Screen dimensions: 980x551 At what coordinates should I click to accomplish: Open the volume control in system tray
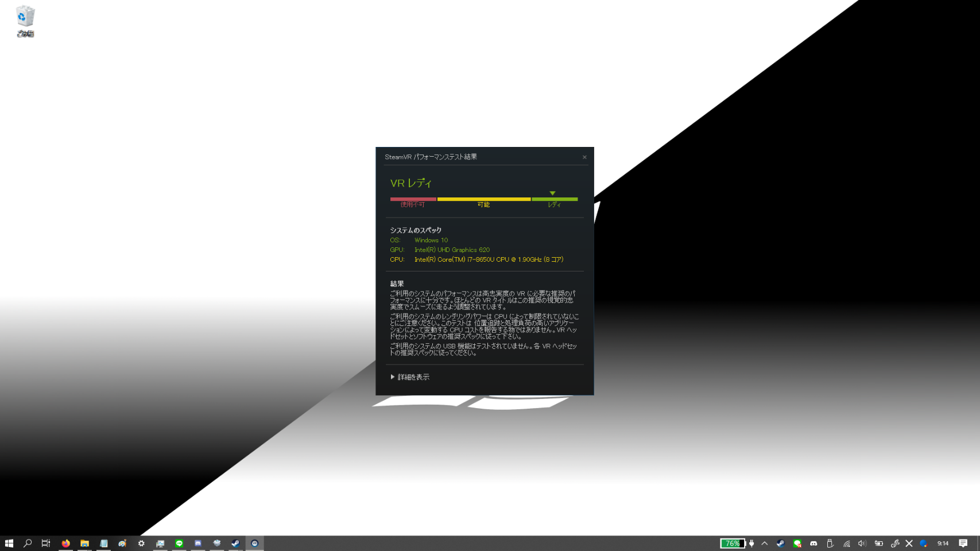(x=862, y=543)
